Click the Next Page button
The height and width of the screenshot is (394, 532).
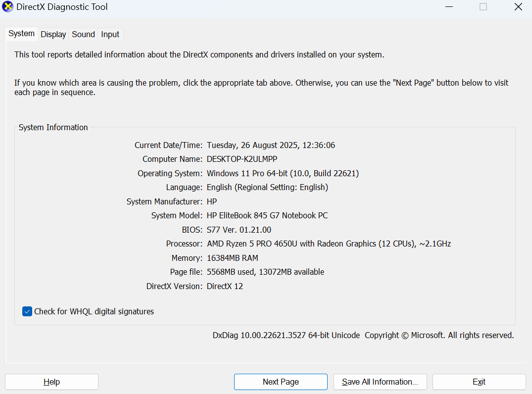pyautogui.click(x=281, y=382)
